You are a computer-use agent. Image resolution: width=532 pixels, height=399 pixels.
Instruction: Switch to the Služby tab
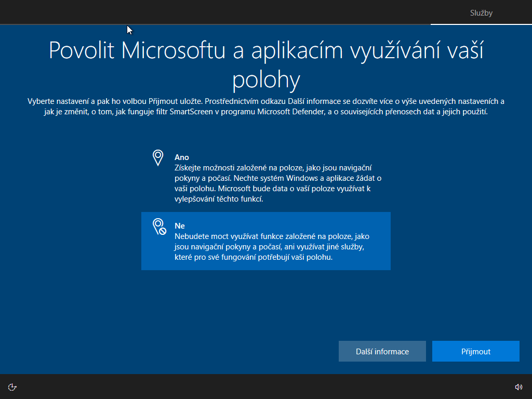click(x=481, y=13)
